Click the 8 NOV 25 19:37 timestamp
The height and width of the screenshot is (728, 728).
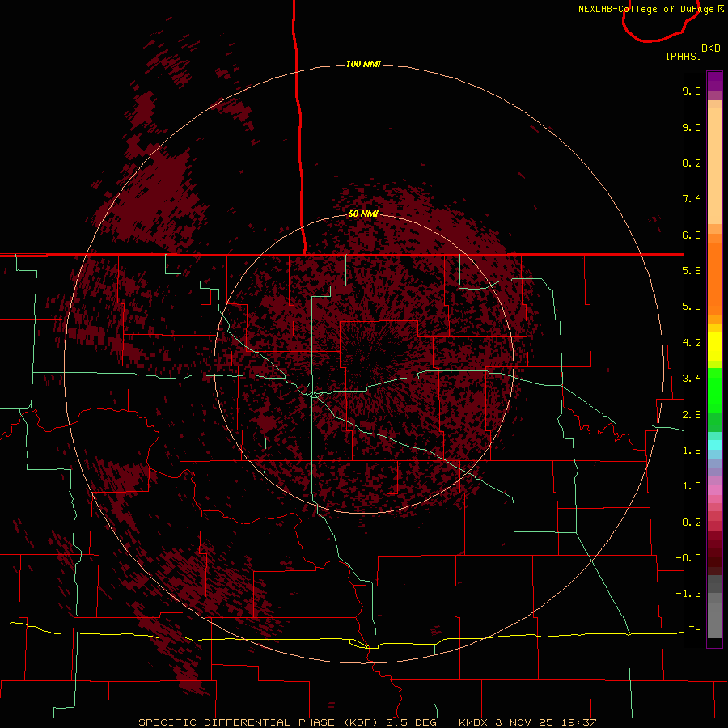[547, 722]
